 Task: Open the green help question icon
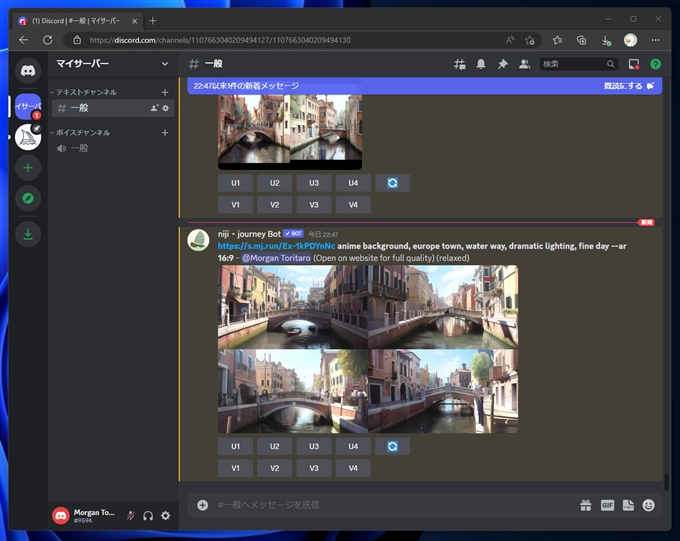[656, 64]
